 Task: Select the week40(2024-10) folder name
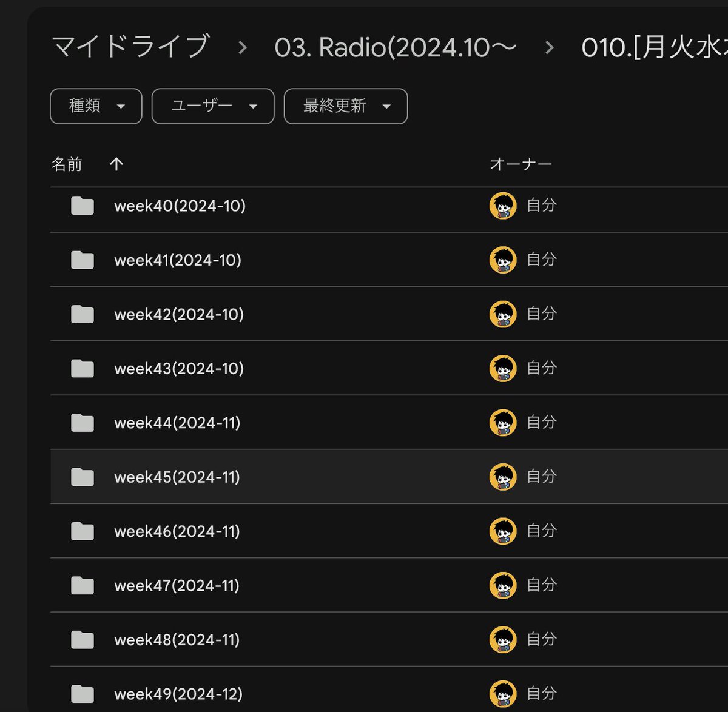[x=180, y=206]
